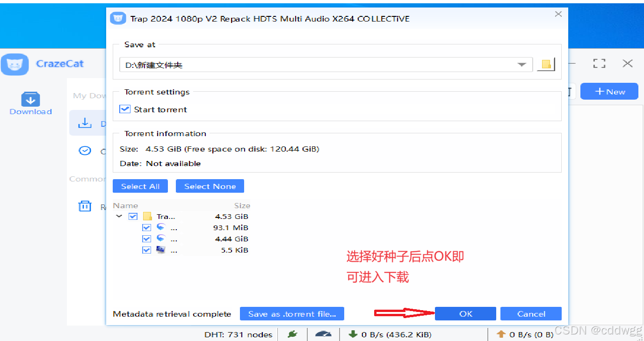Uncheck the 5.5 KiB file checkbox
Viewport: 644px width, 341px height.
point(146,250)
